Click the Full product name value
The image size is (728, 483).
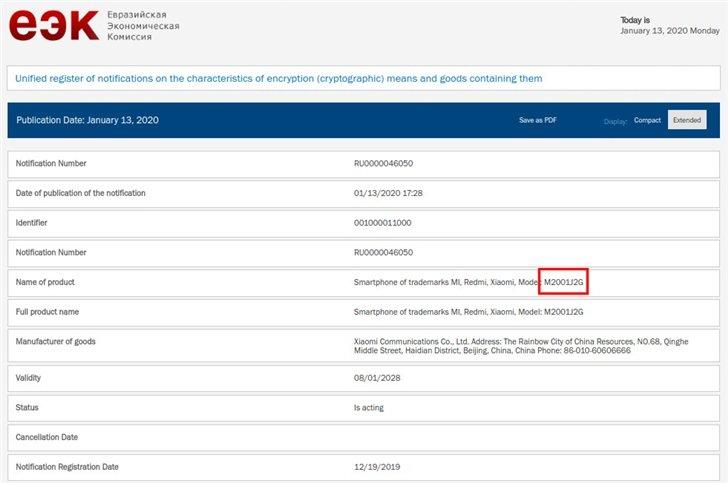[468, 312]
